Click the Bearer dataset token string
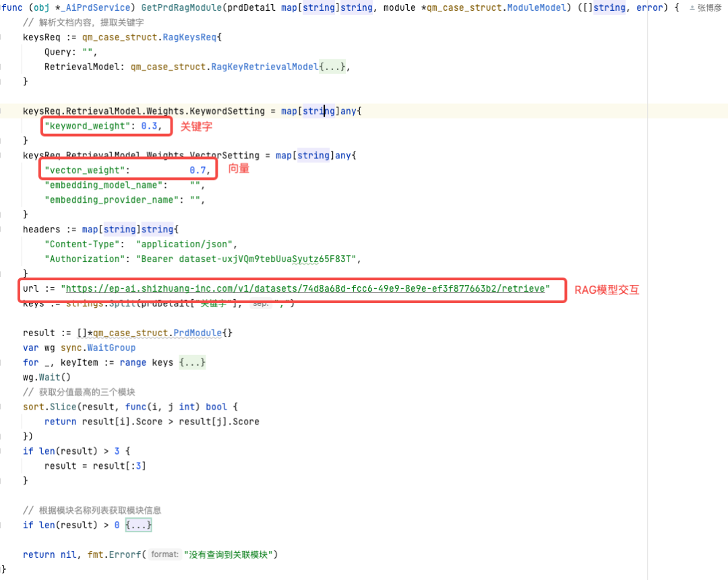Viewport: 728px width, 580px height. tap(246, 259)
